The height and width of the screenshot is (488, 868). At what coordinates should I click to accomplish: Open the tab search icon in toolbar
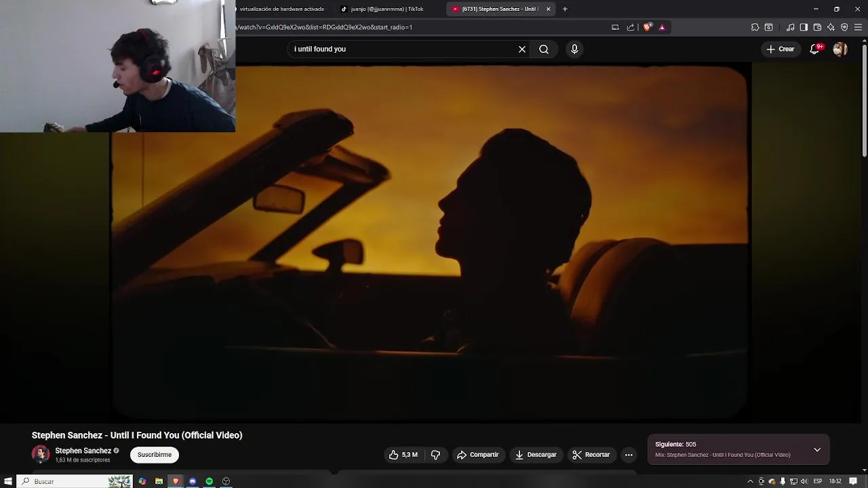point(768,27)
